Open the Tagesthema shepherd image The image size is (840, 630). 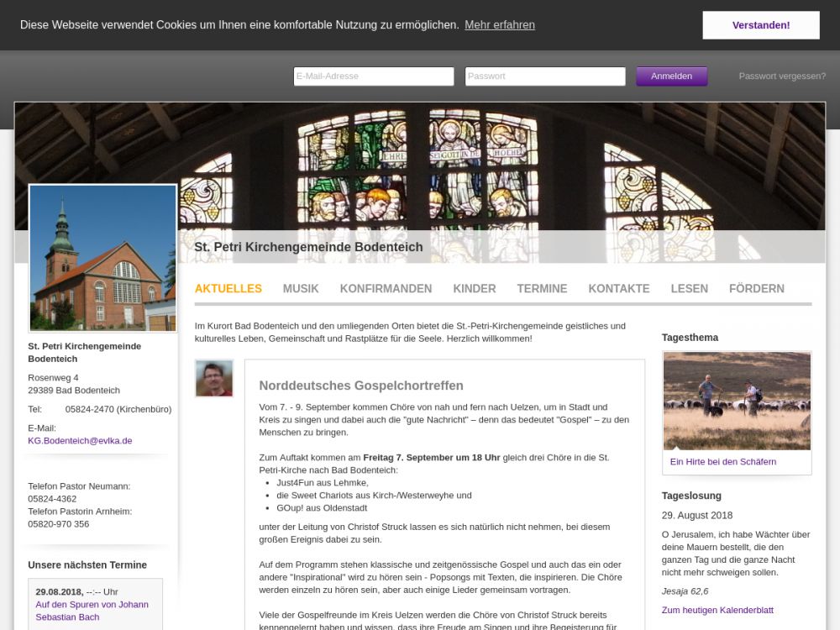click(x=736, y=402)
